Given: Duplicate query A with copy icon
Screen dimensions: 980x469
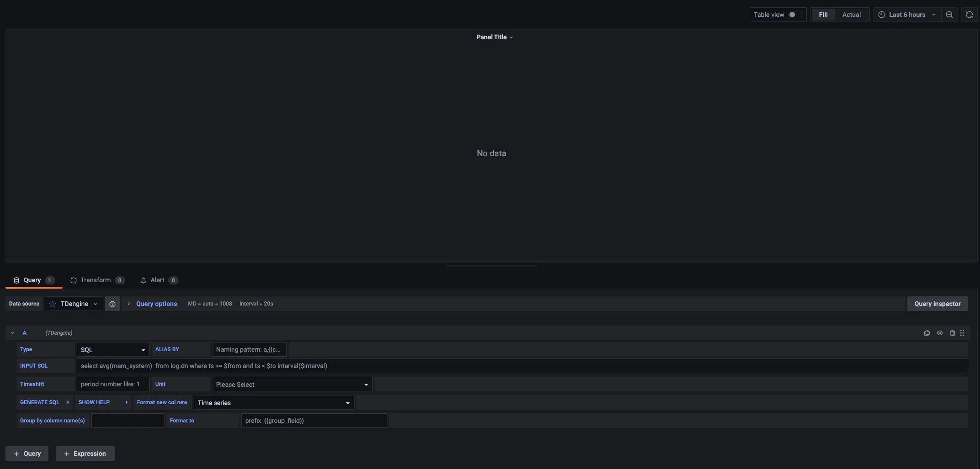Looking at the screenshot, I should pyautogui.click(x=927, y=333).
